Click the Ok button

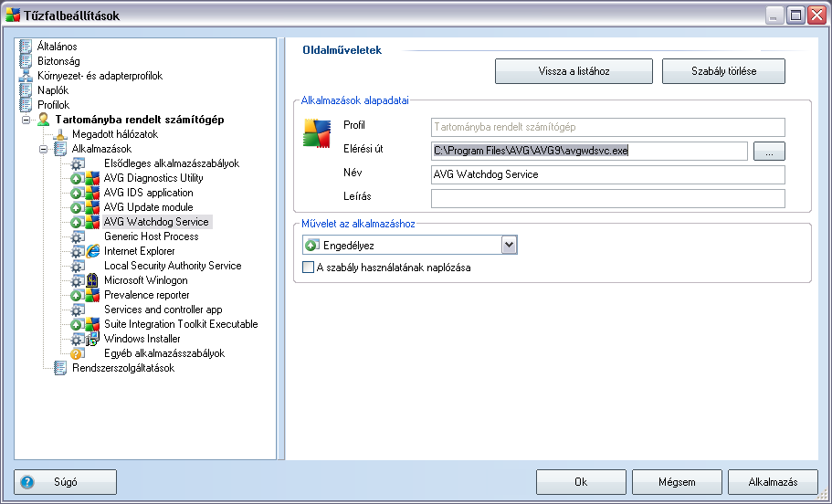[581, 482]
